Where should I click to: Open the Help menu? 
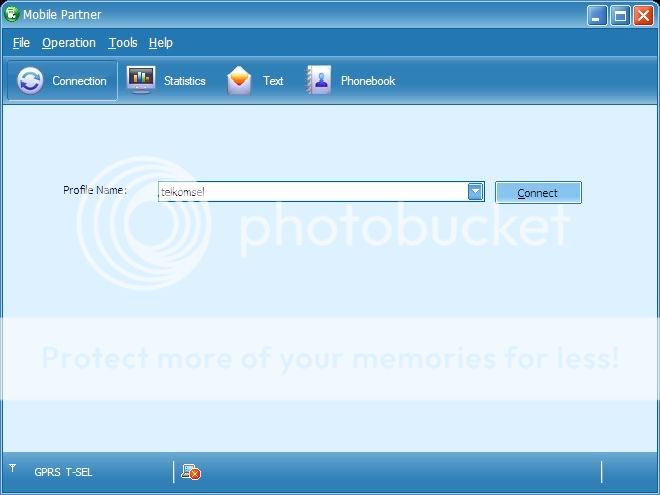pos(160,43)
